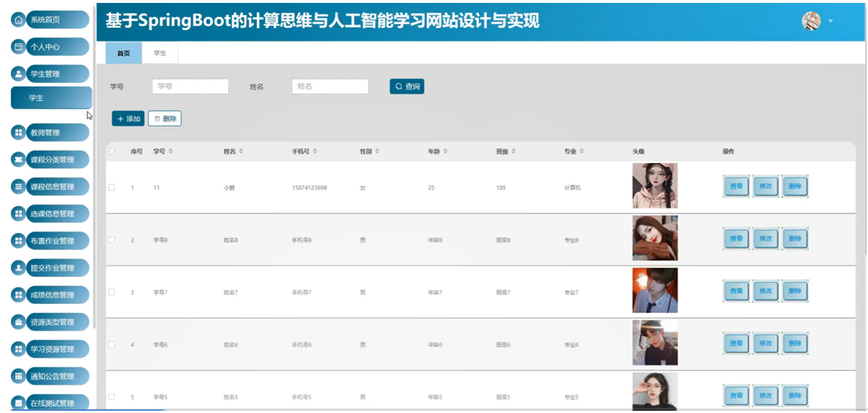The width and height of the screenshot is (868, 413).
Task: Tick the select-all checkbox in table header
Action: point(111,151)
